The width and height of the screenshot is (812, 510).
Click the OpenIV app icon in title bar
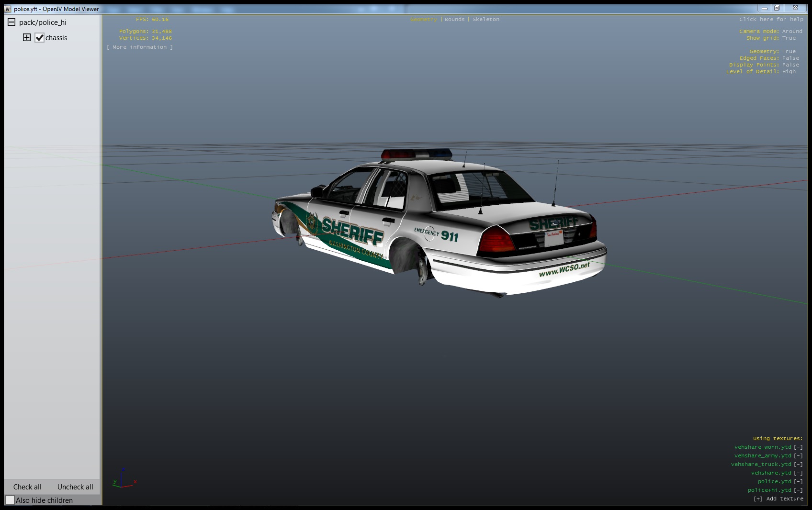click(x=8, y=9)
